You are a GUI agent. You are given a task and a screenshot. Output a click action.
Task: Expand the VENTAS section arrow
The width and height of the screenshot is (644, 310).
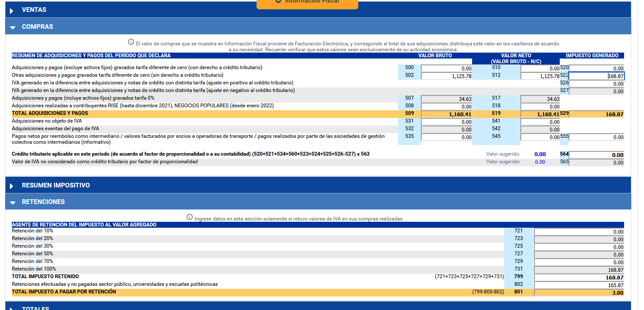(12, 10)
